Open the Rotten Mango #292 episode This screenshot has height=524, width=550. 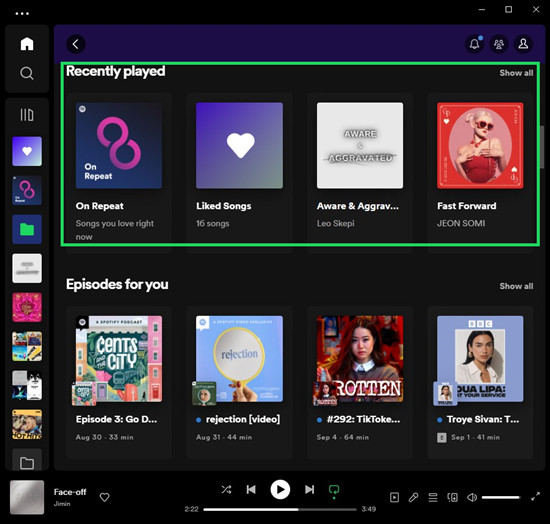(360, 382)
